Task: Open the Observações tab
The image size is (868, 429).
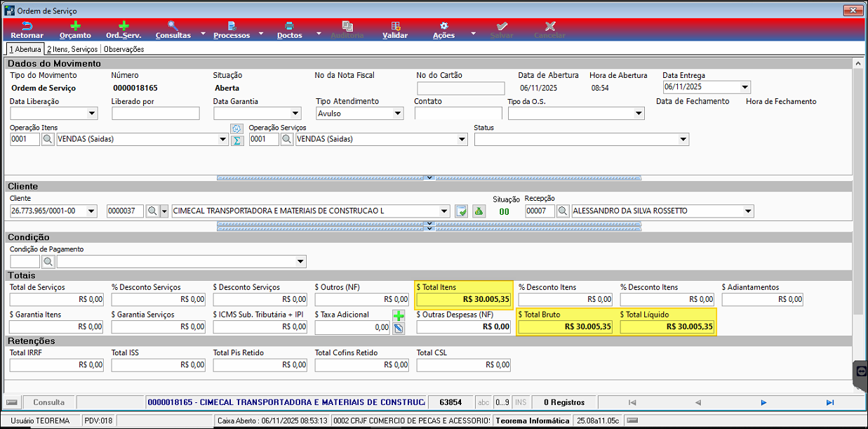Action: coord(124,49)
